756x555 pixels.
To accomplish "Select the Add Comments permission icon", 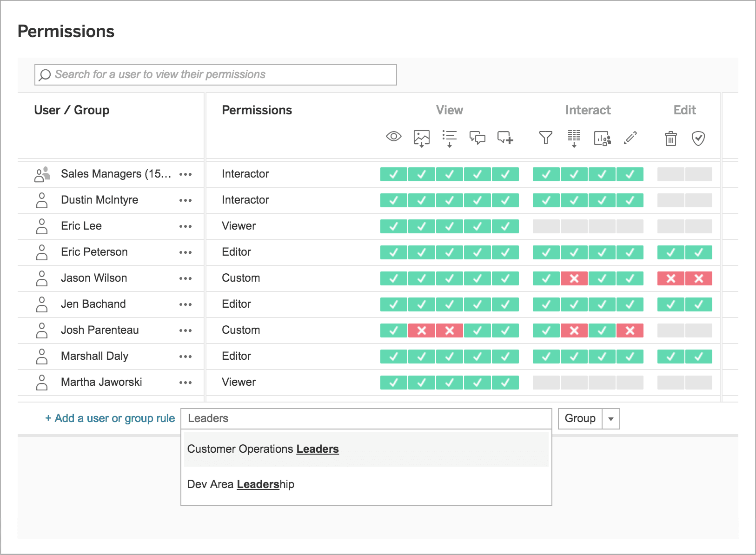I will pos(504,138).
